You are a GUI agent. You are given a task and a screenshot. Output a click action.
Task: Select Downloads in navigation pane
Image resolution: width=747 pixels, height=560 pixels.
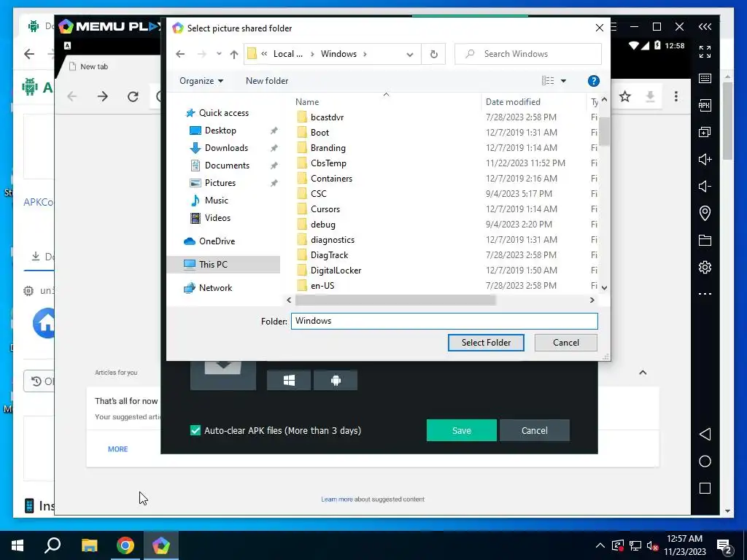[x=226, y=148]
